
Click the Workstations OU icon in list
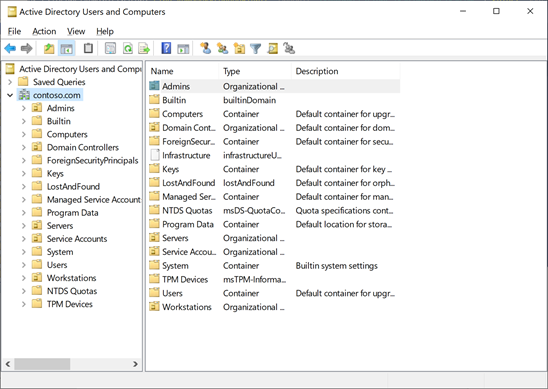[x=154, y=307]
